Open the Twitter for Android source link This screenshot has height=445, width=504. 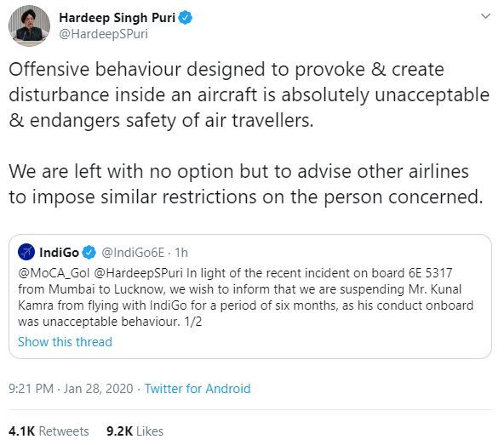pos(198,389)
